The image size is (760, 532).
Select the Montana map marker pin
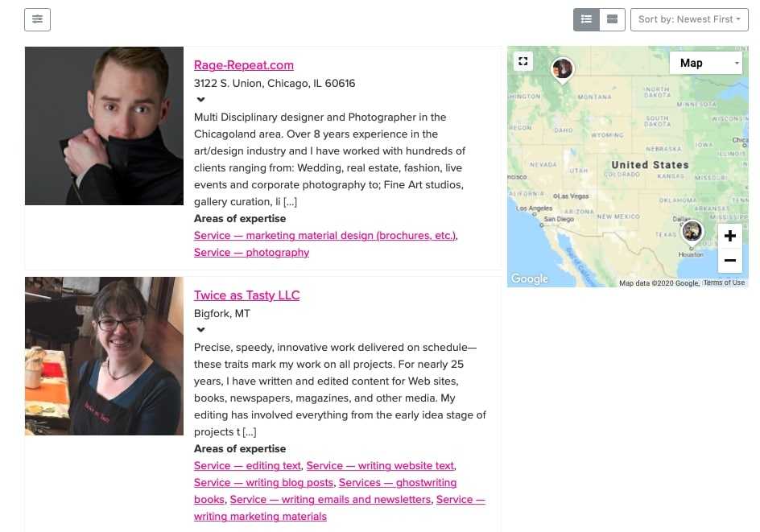tap(562, 70)
